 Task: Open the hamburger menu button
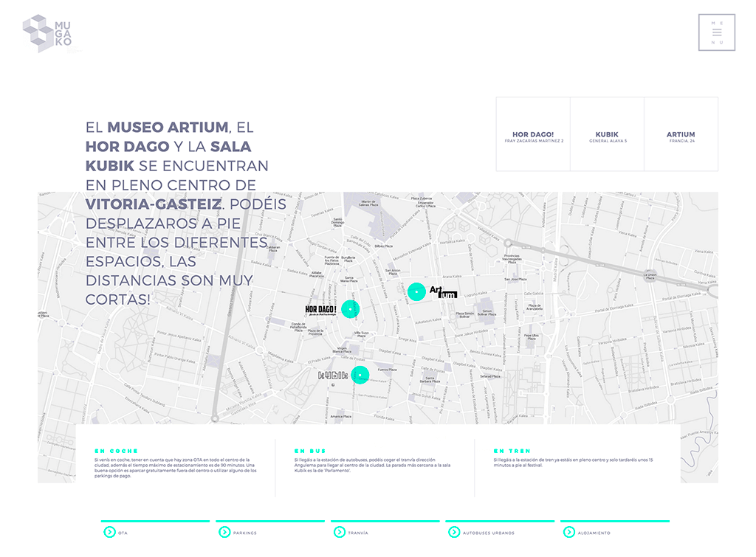[x=717, y=32]
